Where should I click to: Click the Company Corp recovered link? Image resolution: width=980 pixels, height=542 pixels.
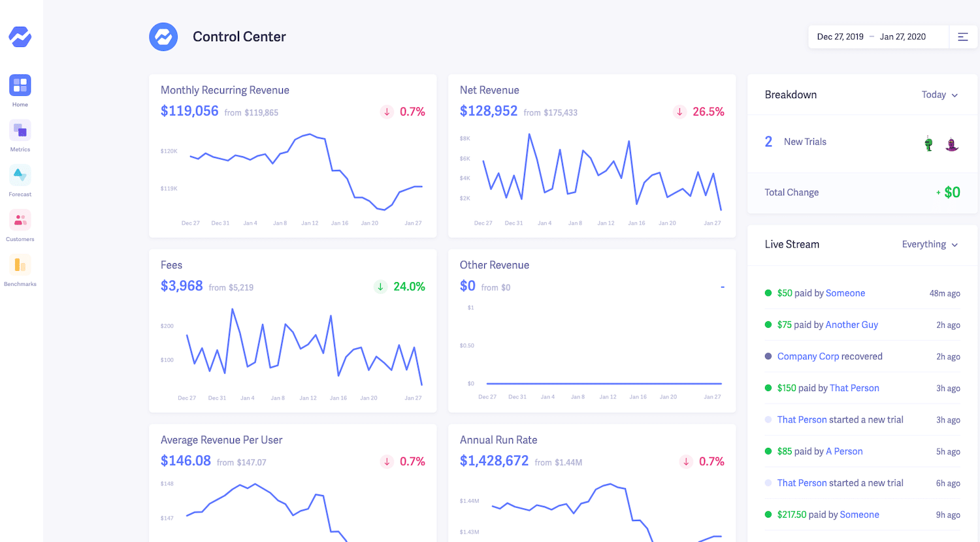tap(809, 356)
